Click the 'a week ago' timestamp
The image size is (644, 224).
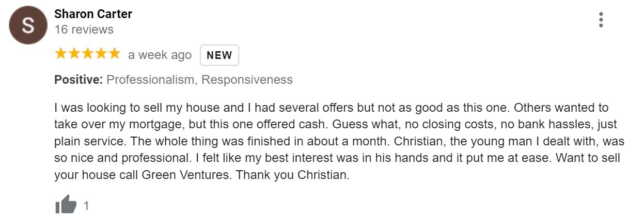click(x=160, y=55)
